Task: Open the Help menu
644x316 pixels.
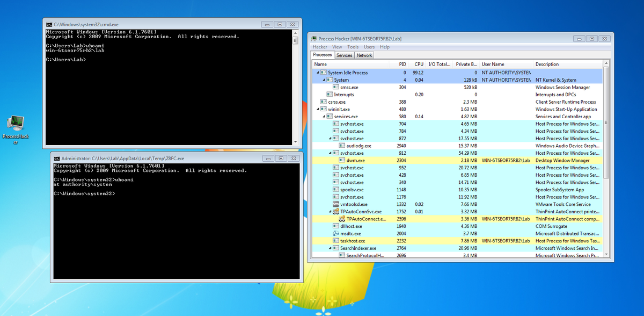Action: click(x=385, y=47)
